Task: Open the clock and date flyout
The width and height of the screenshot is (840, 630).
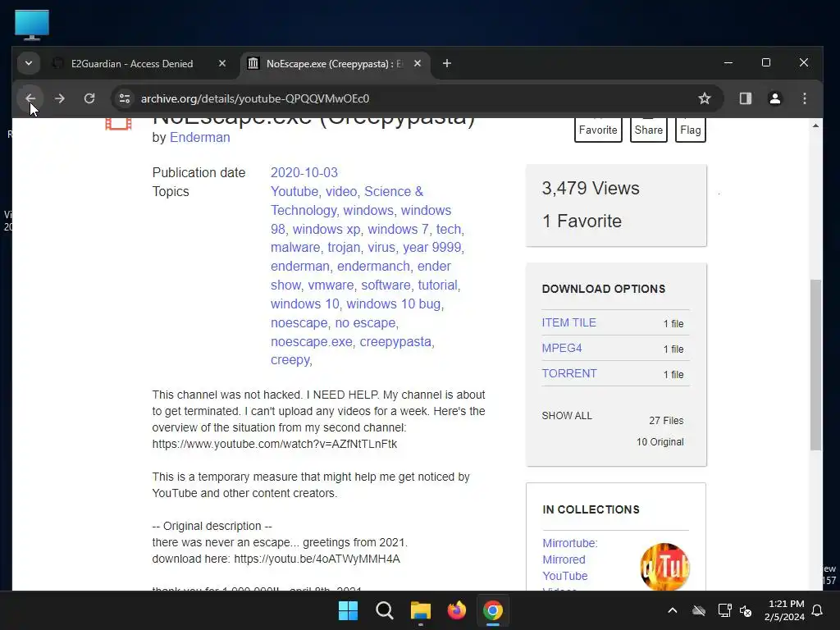Action: (x=784, y=610)
